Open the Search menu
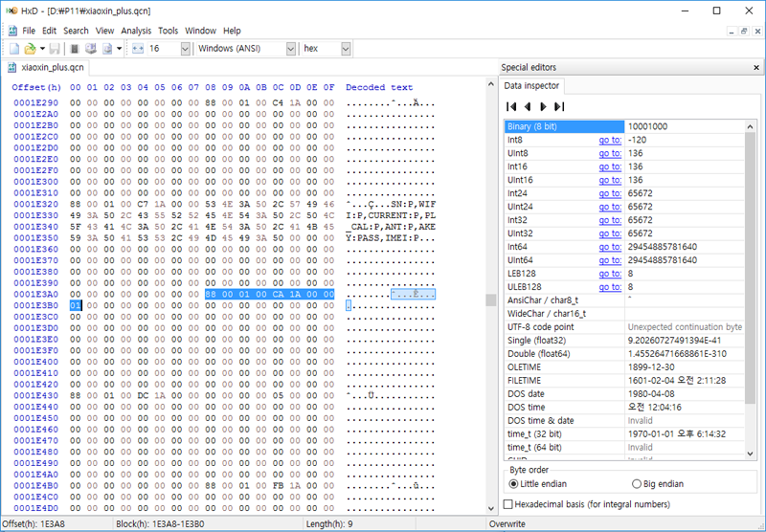The image size is (766, 532). pyautogui.click(x=76, y=31)
